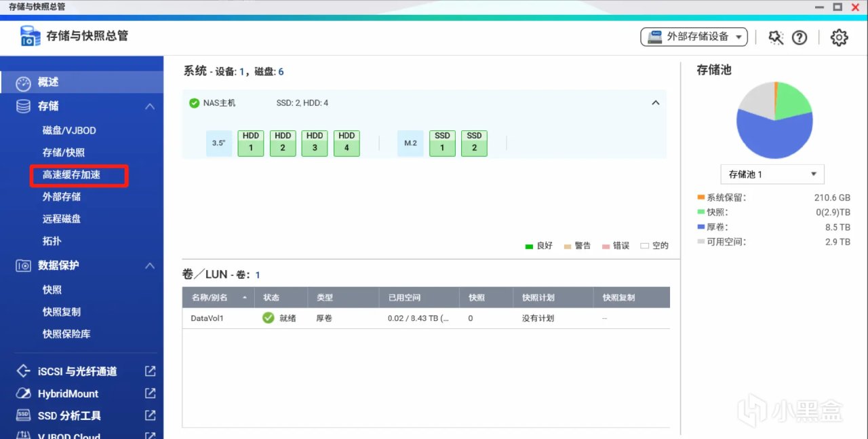The height and width of the screenshot is (439, 868).
Task: Open 快照保险库 in sidebar
Action: point(66,334)
